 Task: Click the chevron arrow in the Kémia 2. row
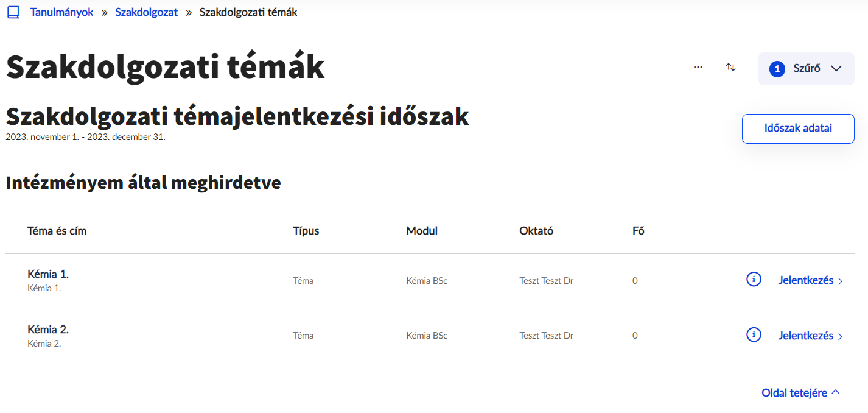pos(841,336)
